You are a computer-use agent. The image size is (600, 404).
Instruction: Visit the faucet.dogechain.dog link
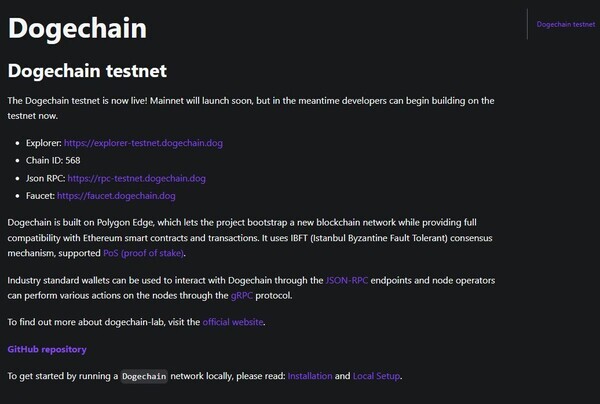116,196
